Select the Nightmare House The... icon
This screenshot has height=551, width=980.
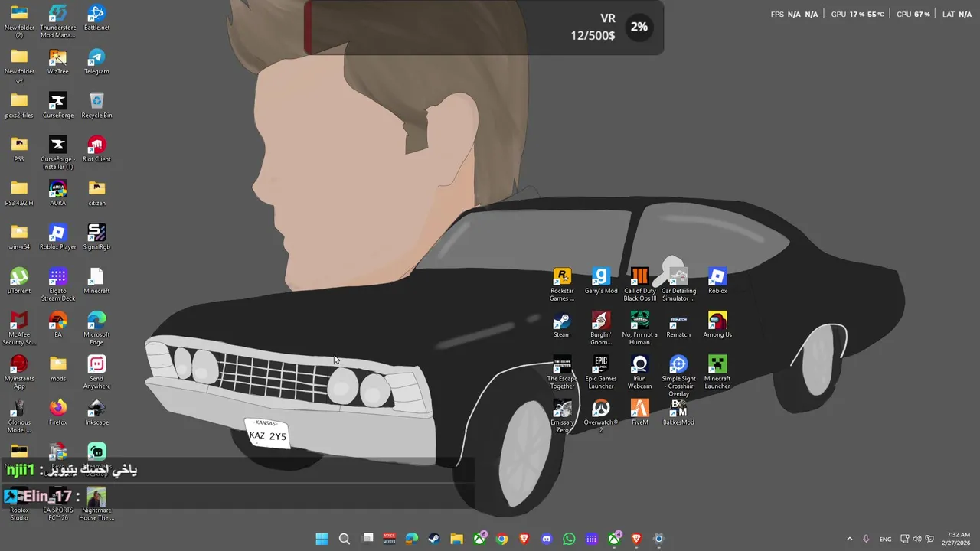tap(96, 504)
